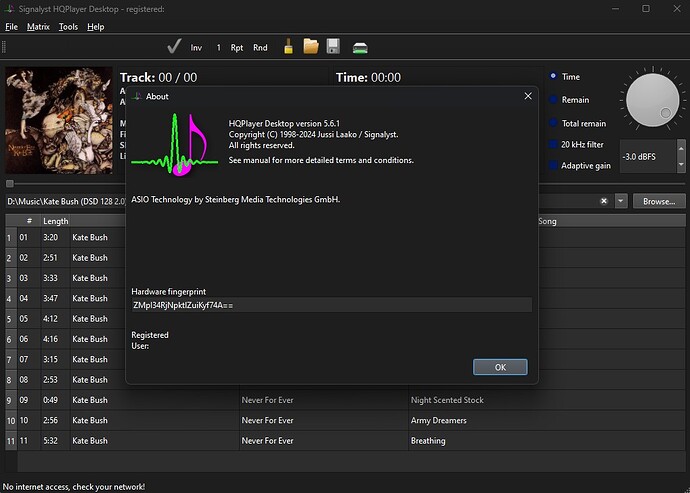Click the floppy disk save icon
Image resolution: width=690 pixels, height=493 pixels.
(333, 47)
